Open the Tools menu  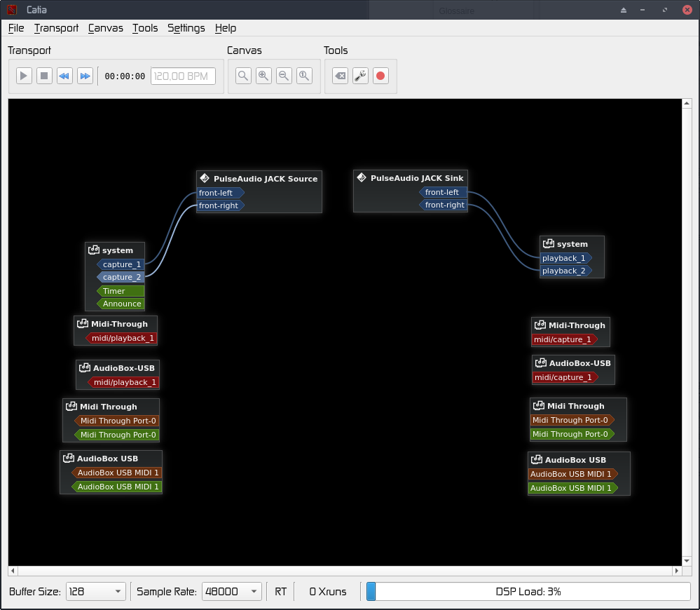point(145,28)
